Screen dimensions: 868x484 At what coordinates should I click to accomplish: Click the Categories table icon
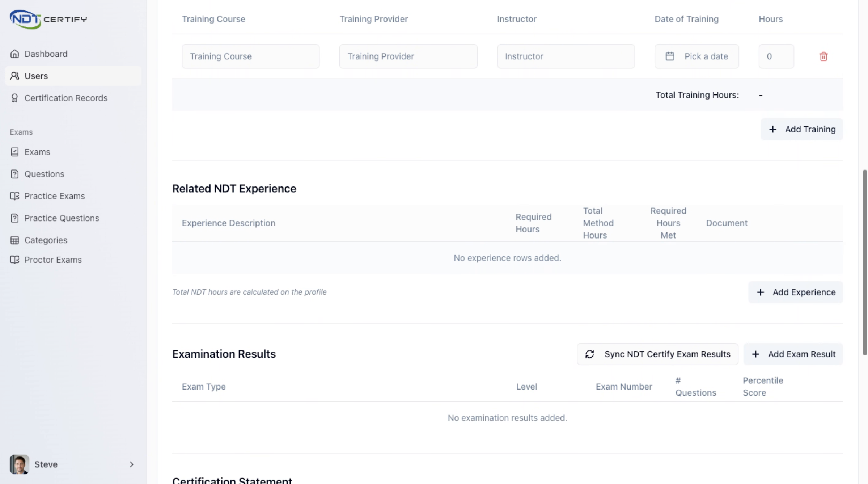(14, 240)
